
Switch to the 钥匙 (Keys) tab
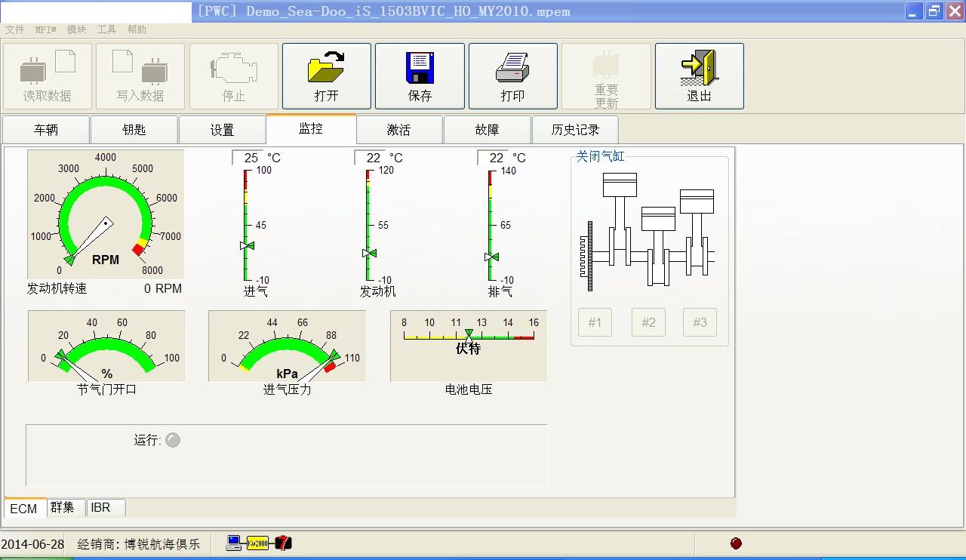[134, 130]
